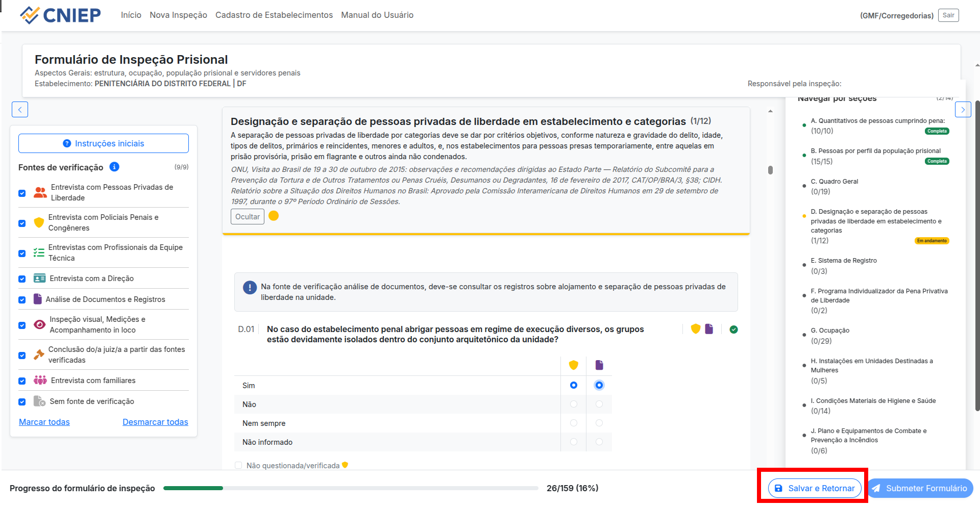Image resolution: width=980 pixels, height=506 pixels.
Task: Click the yellow shield icon on question D.01
Action: coord(695,329)
